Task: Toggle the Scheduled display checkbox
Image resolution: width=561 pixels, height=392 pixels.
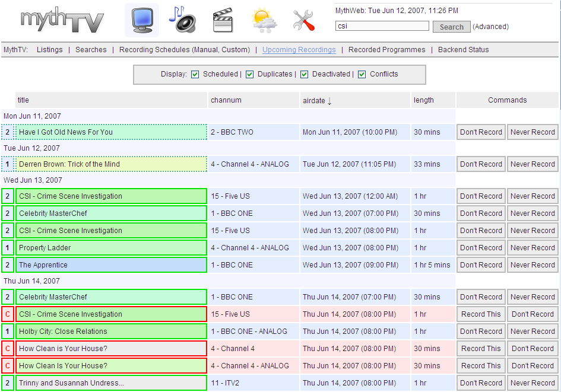Action: point(195,74)
